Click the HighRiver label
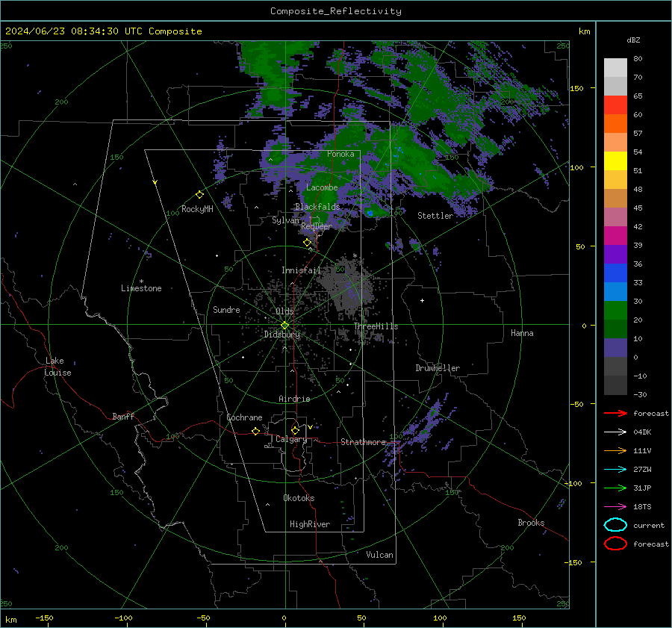The image size is (672, 628). (x=310, y=524)
